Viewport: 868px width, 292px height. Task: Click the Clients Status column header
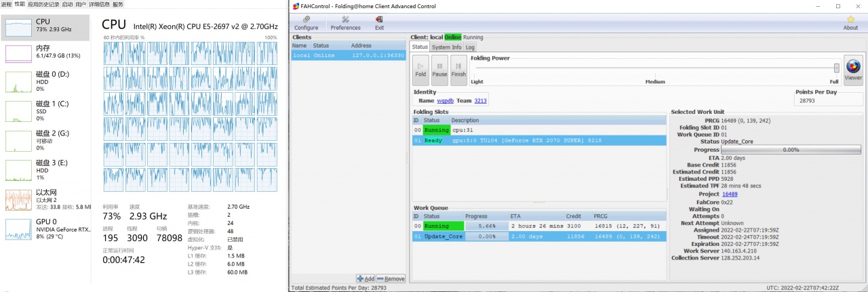coord(330,45)
